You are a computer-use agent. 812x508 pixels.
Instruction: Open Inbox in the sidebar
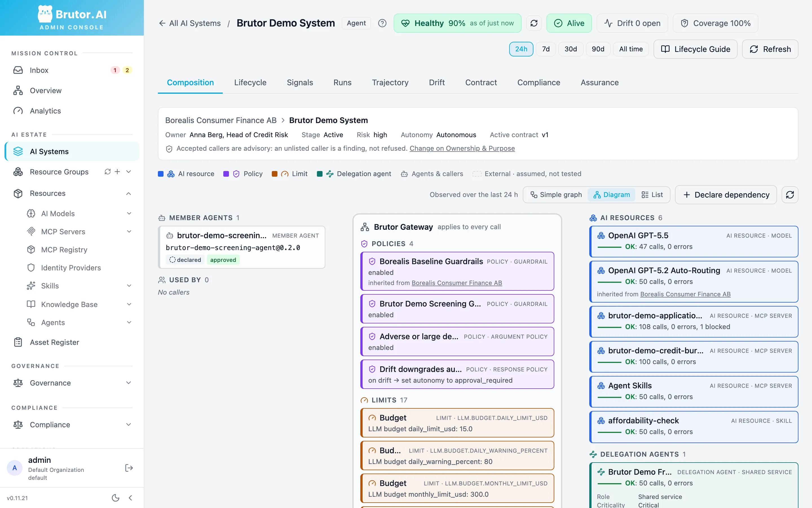[72, 70]
